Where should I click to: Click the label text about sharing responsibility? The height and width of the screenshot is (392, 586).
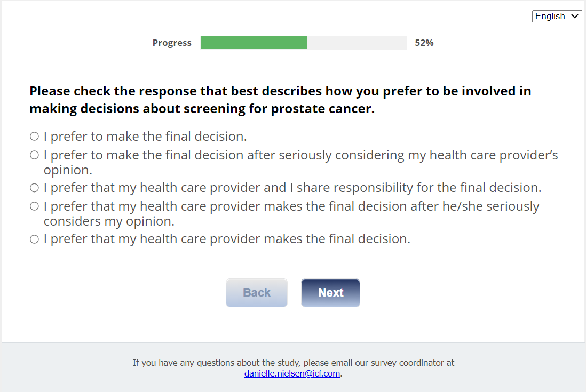292,188
